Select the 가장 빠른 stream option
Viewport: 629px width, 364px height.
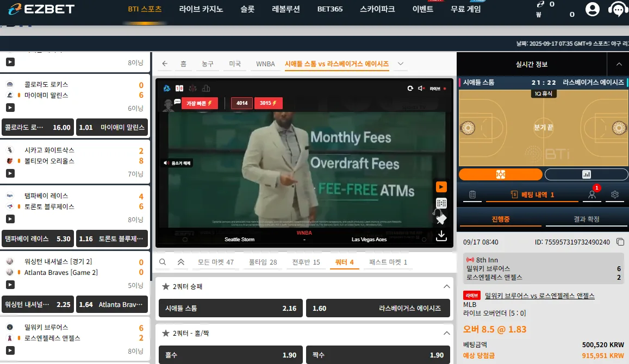pos(200,103)
